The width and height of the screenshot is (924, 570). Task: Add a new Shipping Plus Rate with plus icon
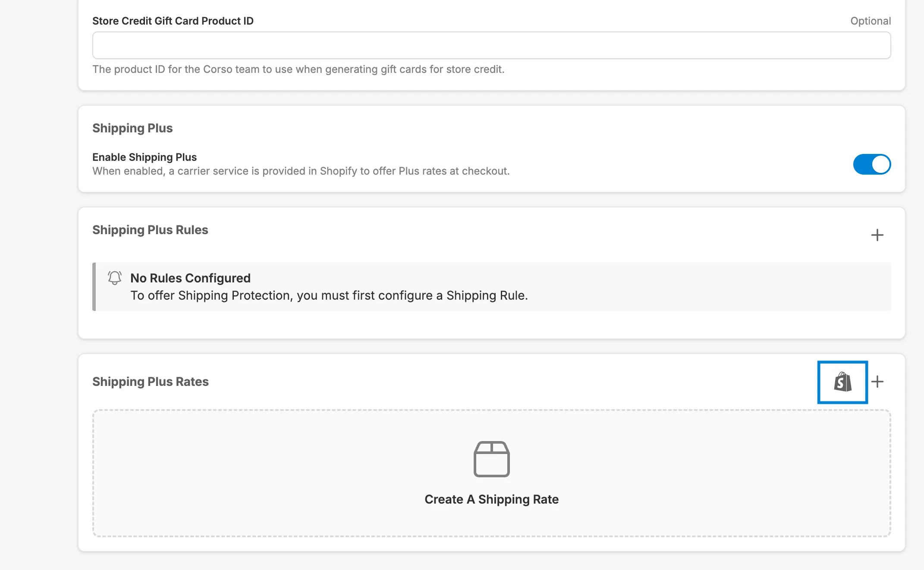877,382
